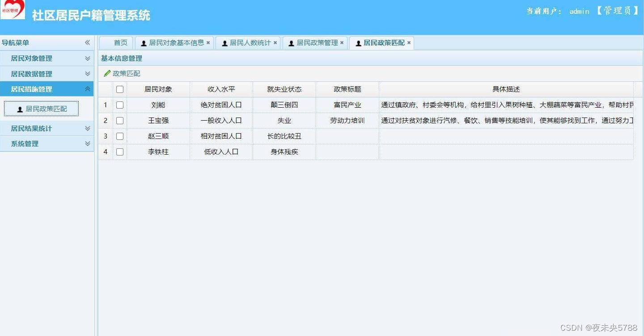Viewport: 644px width, 336px height.
Task: Click row number 3 cell
Action: 106,136
